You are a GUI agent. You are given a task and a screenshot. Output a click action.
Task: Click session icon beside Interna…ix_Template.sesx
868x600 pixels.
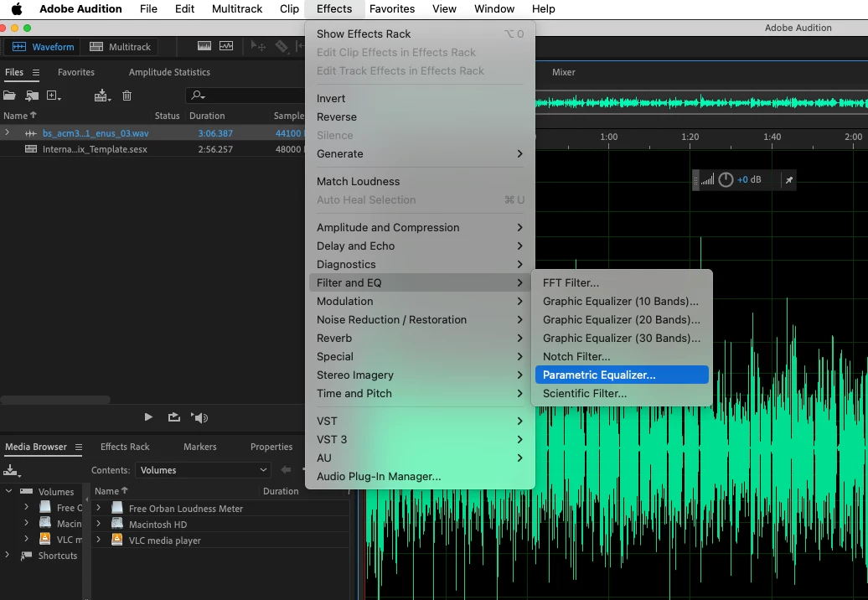pos(31,149)
